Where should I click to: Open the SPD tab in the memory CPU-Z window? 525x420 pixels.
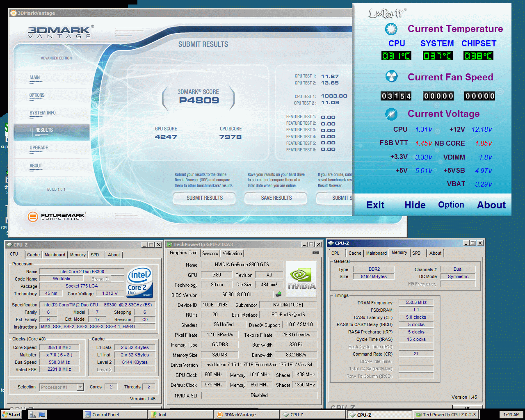pos(416,253)
